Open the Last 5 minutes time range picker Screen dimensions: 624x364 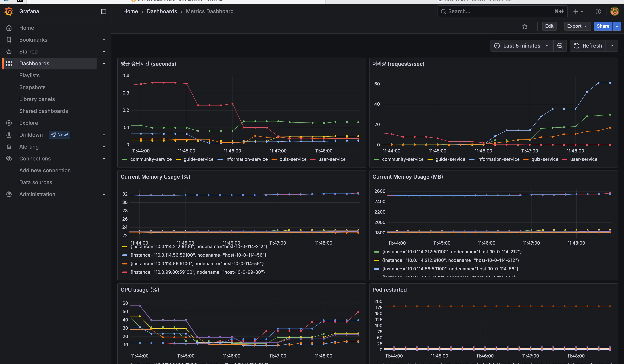click(x=521, y=45)
